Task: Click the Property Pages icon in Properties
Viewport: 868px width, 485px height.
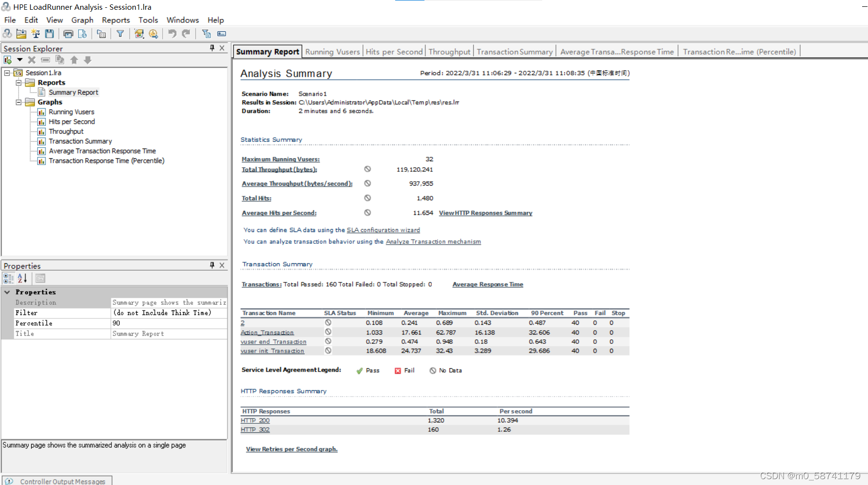Action: pos(41,278)
